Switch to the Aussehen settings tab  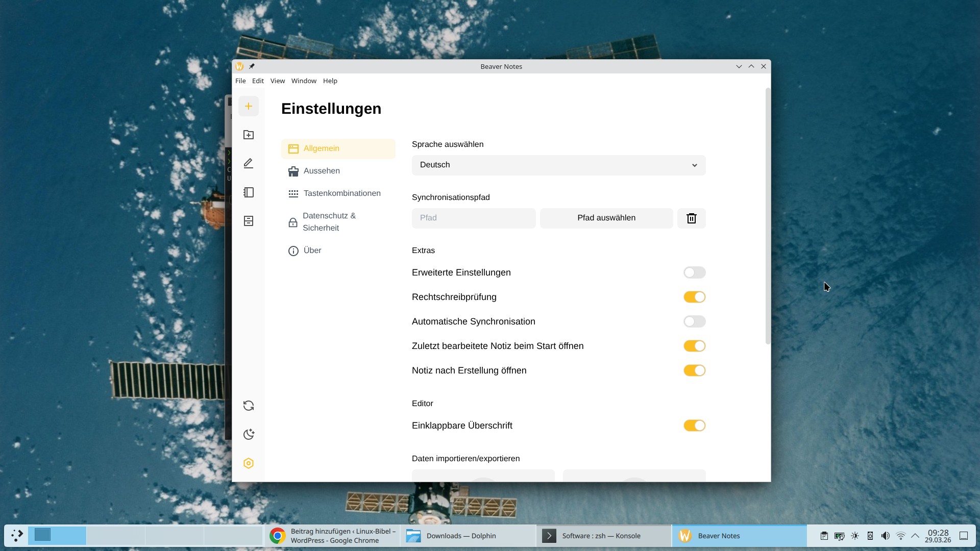coord(322,171)
